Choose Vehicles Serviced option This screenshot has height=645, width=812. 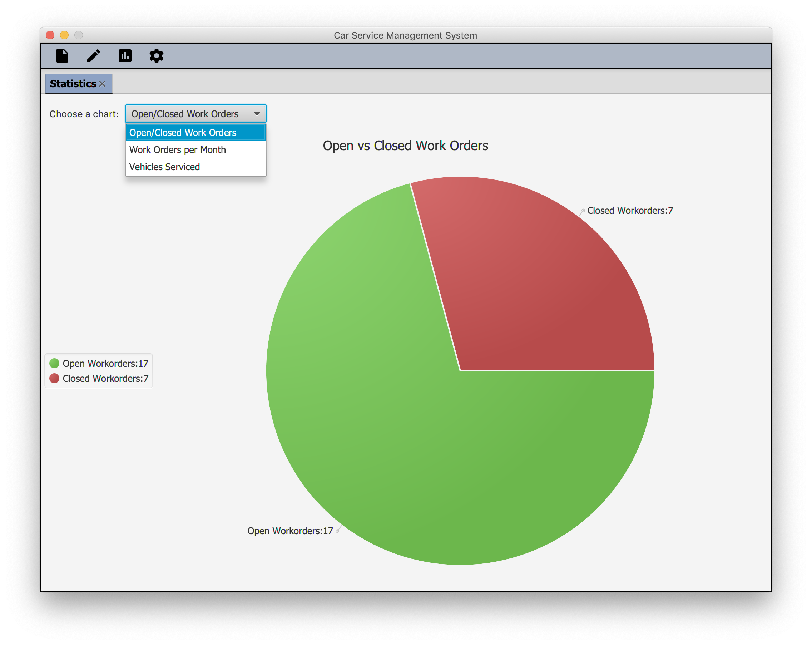[x=195, y=167]
